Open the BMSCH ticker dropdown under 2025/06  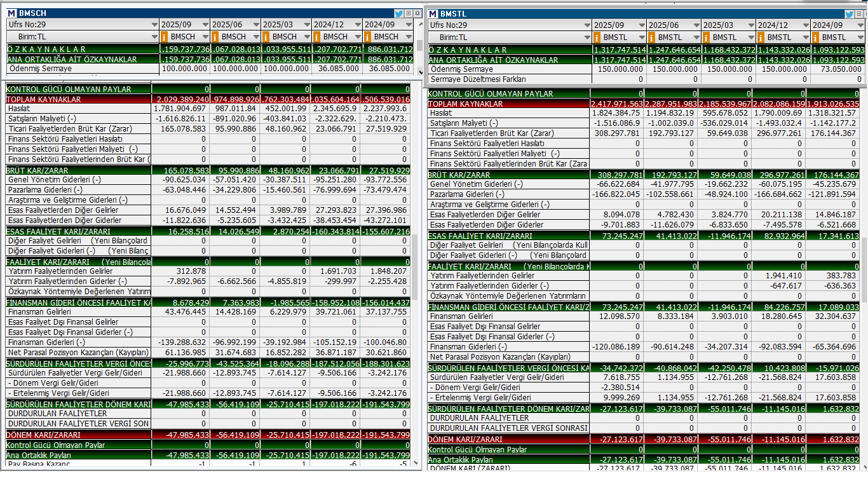tap(256, 37)
